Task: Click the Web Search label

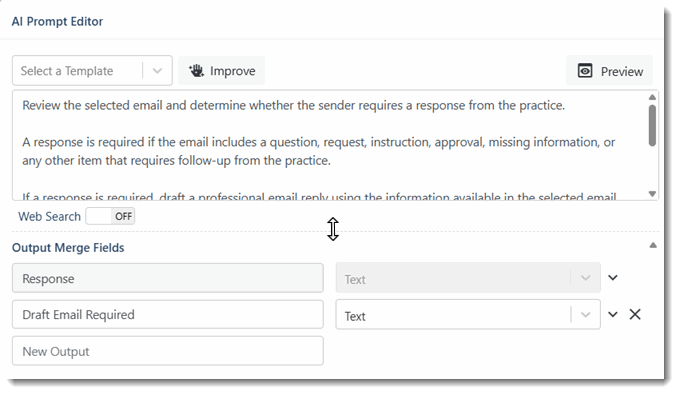Action: pyautogui.click(x=49, y=216)
